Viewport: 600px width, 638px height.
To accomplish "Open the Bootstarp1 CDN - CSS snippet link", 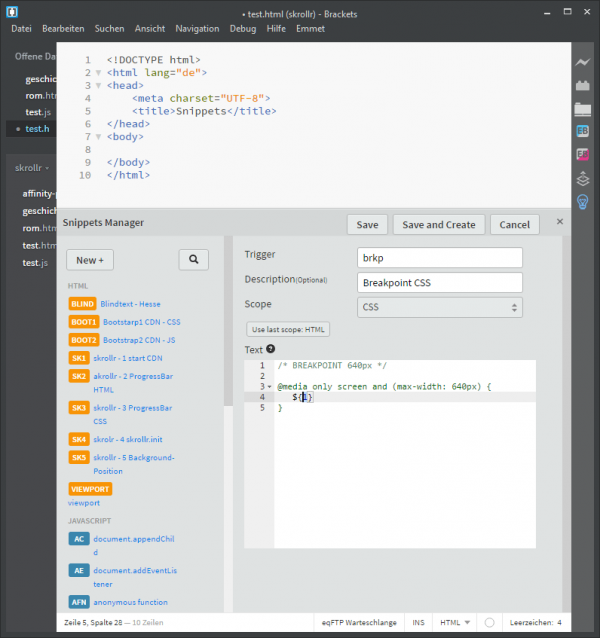I will click(x=142, y=322).
